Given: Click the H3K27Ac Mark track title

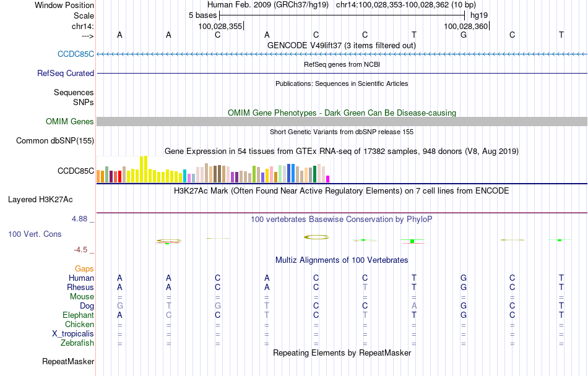Looking at the screenshot, I should [x=342, y=190].
